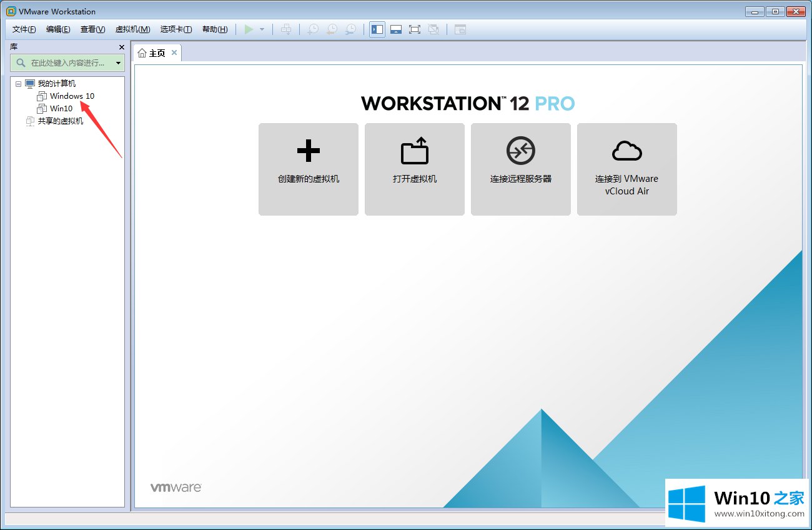Screen dimensions: 812x530
Task: Close the 主页 tab
Action: click(x=174, y=52)
